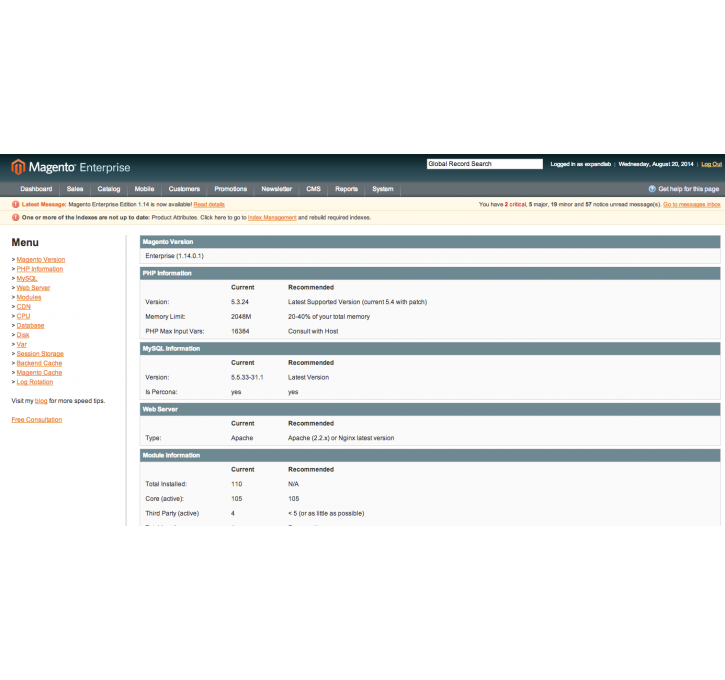Jump to PHP Information in sidebar menu
Viewport: 725px width, 680px height.
click(x=40, y=269)
